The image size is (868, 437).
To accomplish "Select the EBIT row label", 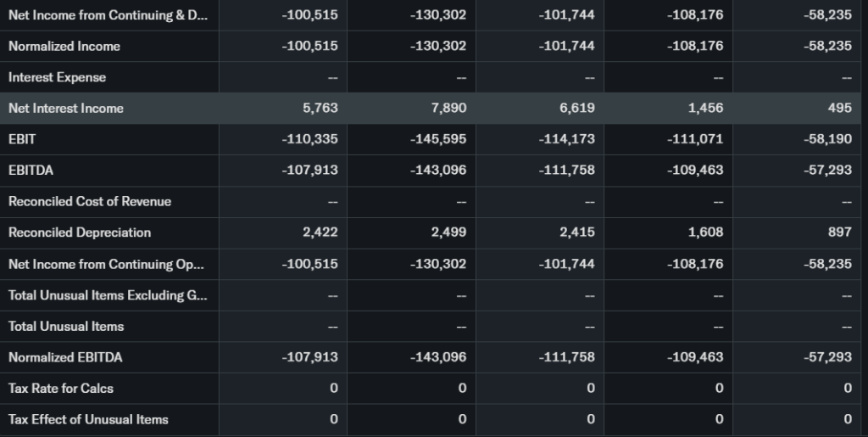I will click(22, 139).
